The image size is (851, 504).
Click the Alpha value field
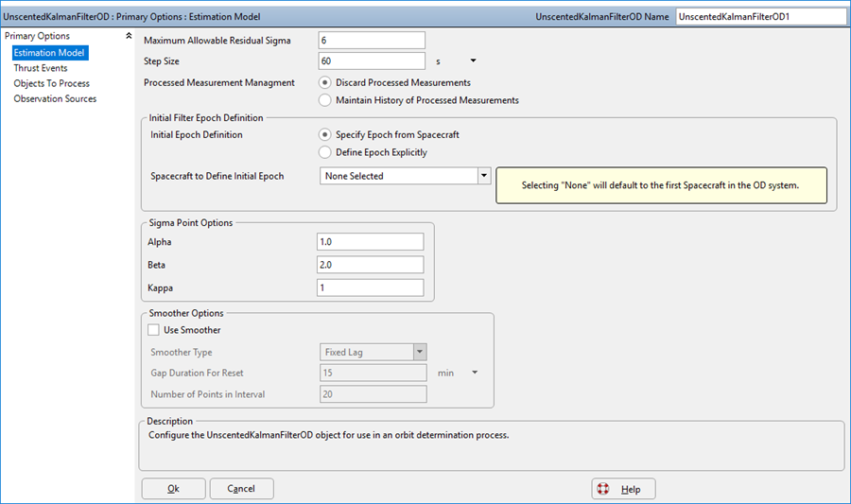point(370,242)
